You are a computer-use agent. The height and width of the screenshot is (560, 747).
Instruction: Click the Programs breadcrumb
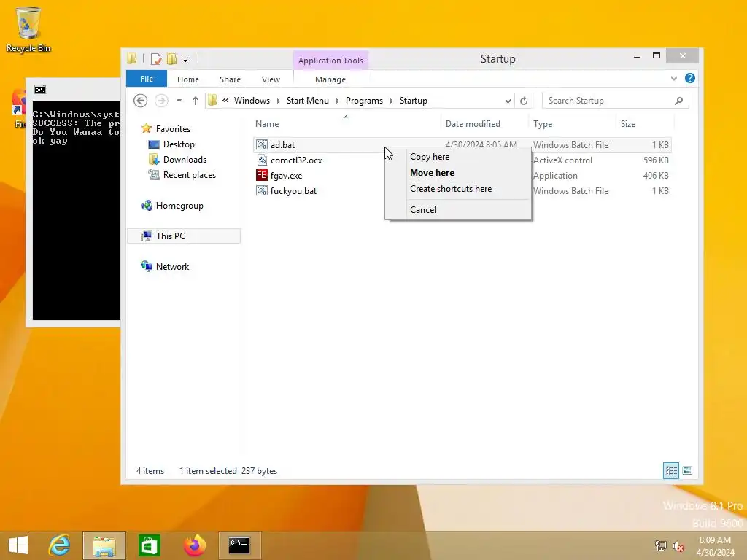[364, 101]
